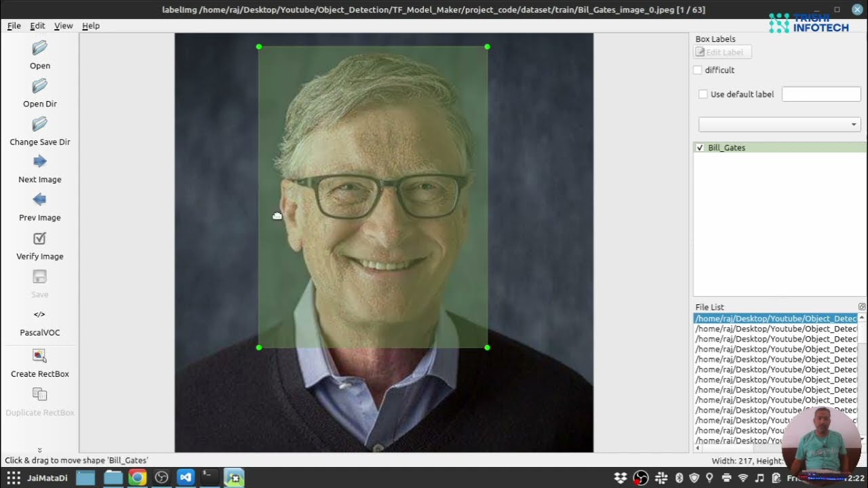Screen dimensions: 868x488
Task: Open OBS Studio from the taskbar launcher
Action: pos(161,478)
